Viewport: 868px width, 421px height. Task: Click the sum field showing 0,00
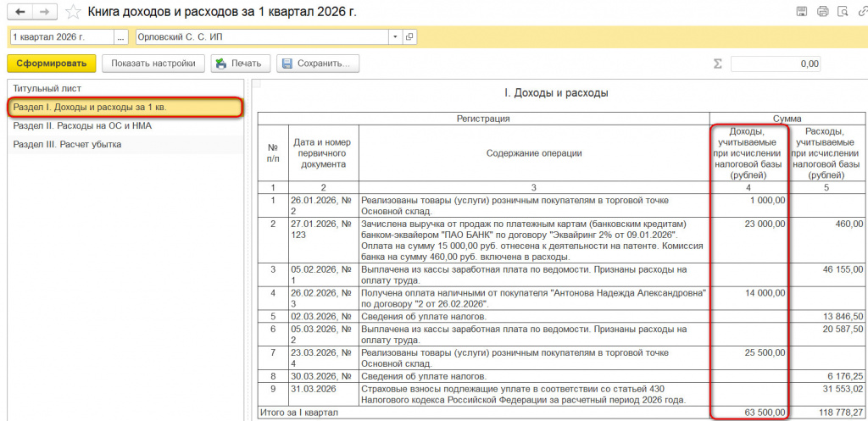(776, 64)
